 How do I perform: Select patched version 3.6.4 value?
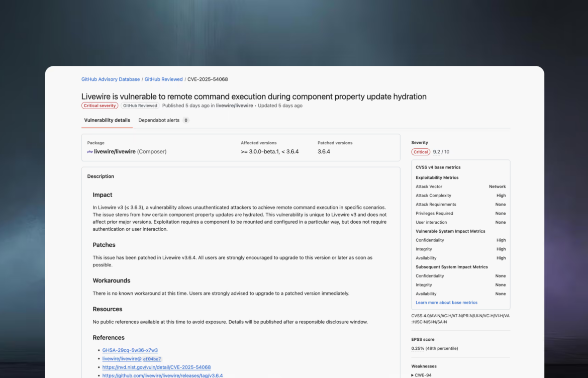pyautogui.click(x=324, y=152)
